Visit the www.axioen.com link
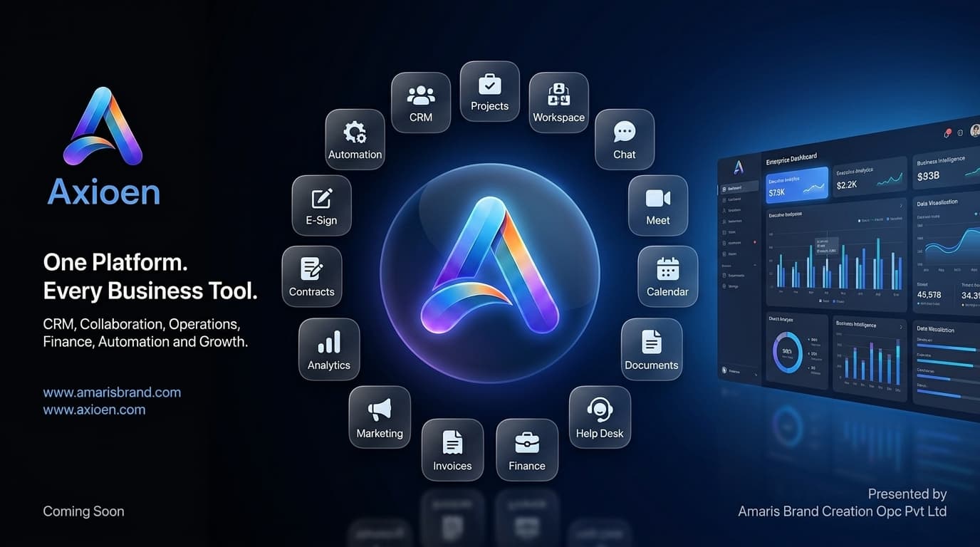Viewport: 980px width, 547px height. 94,410
